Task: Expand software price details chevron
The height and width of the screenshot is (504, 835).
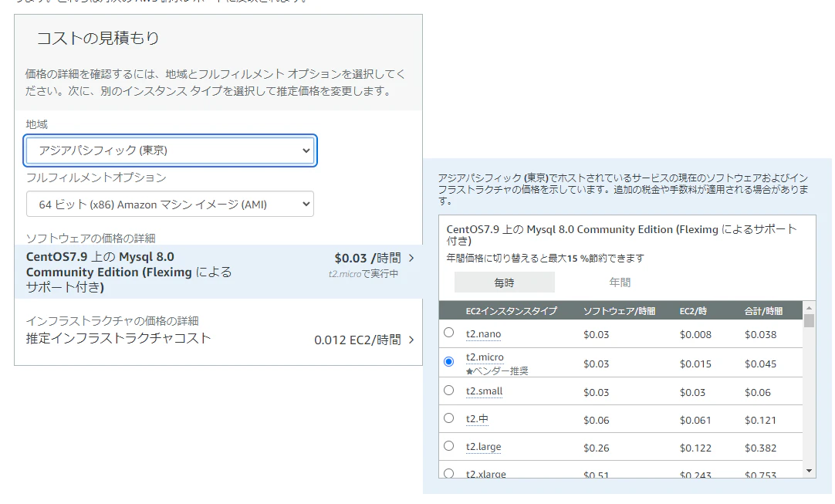Action: [411, 259]
